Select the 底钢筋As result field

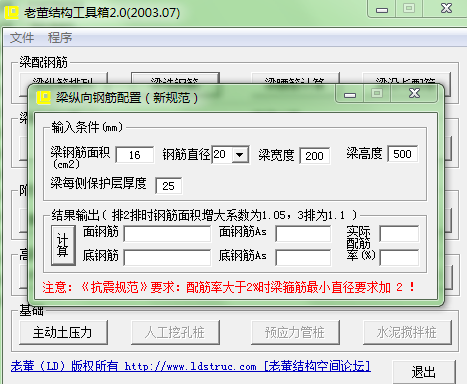tap(303, 258)
